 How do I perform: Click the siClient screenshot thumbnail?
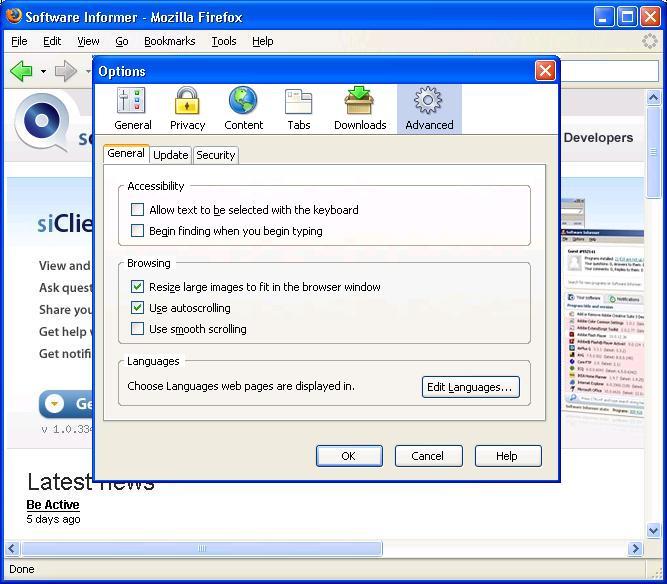[602, 308]
